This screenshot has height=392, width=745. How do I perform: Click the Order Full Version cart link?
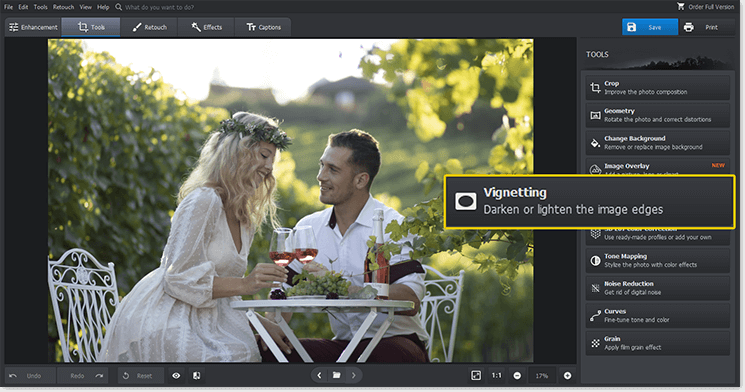click(705, 7)
